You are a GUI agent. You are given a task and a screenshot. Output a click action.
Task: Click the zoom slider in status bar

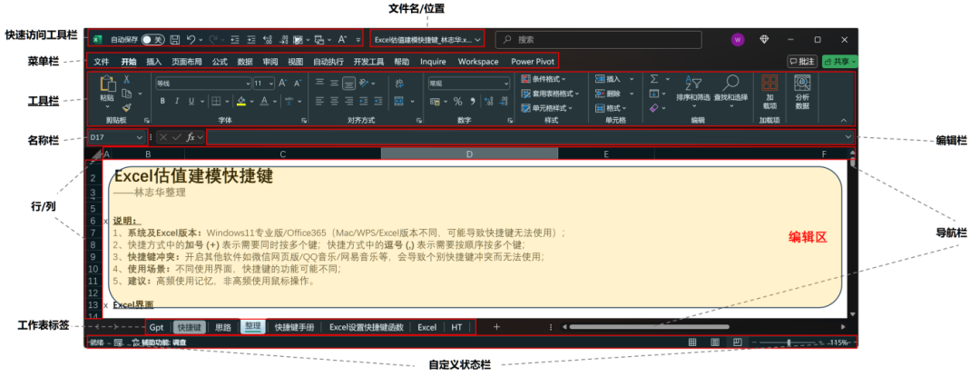click(x=789, y=342)
